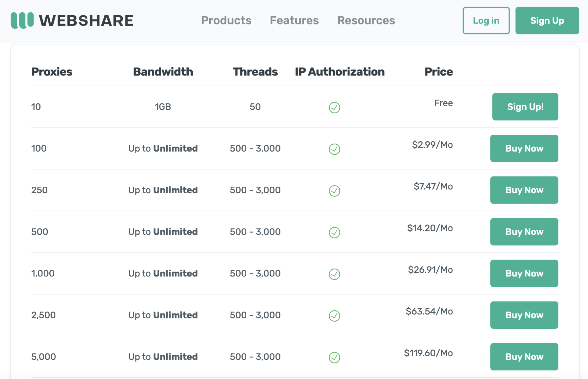Click checkmark icon in 2,500 proxies row
The height and width of the screenshot is (379, 588).
click(x=334, y=316)
